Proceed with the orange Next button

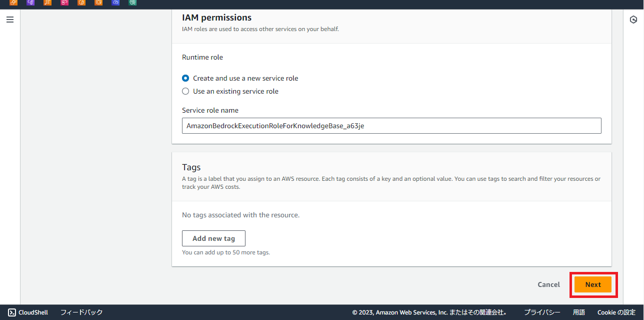coord(592,284)
